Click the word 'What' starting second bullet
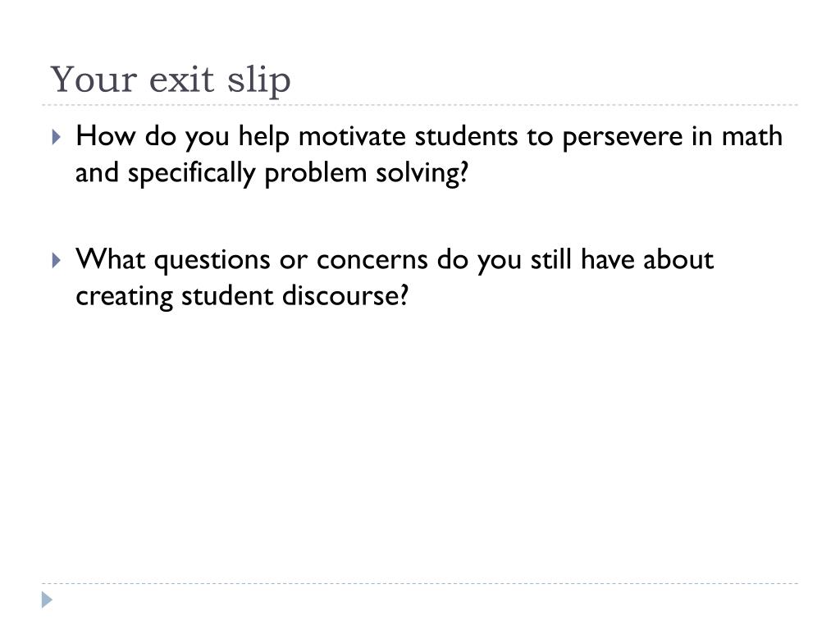The width and height of the screenshot is (840, 630). point(111,258)
